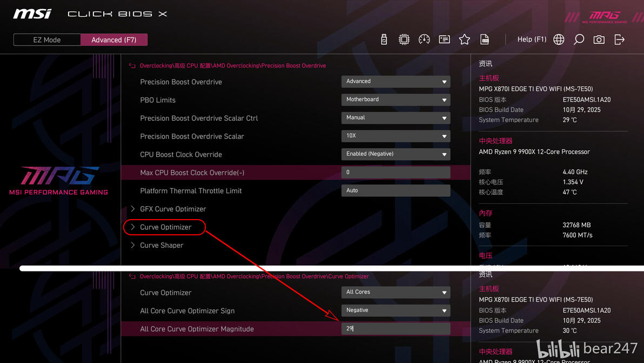Image resolution: width=644 pixels, height=363 pixels.
Task: Open CPU Boost Clock Override dropdown
Action: click(395, 154)
